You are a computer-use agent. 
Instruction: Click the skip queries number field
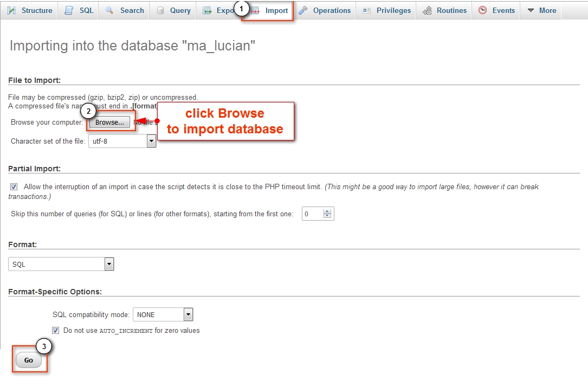pyautogui.click(x=312, y=213)
